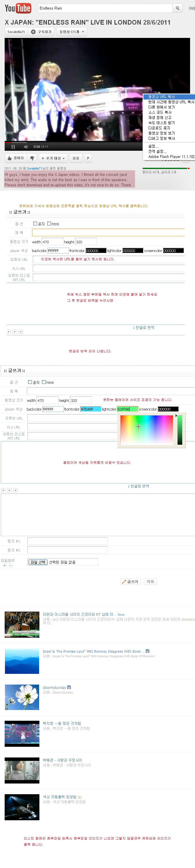This screenshot has height=868, width=195.
Task: Open the 박지영 stage performance thumbnail
Action: (x=22, y=733)
